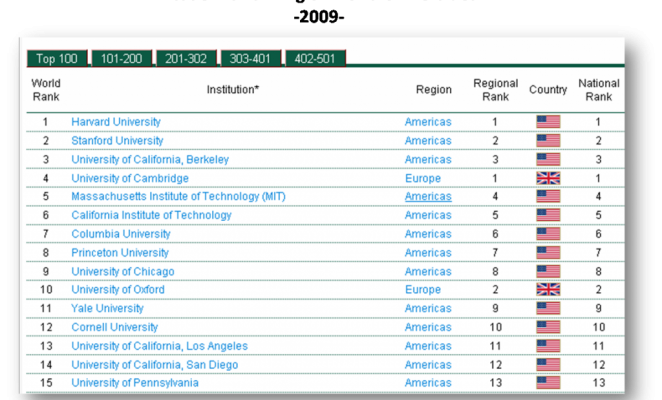The width and height of the screenshot is (662, 400).
Task: Open the Harvard University link
Action: point(116,122)
